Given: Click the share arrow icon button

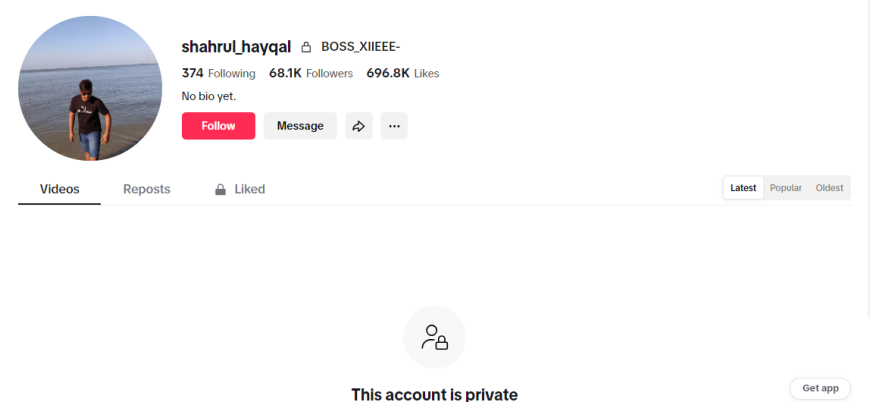Looking at the screenshot, I should [359, 126].
